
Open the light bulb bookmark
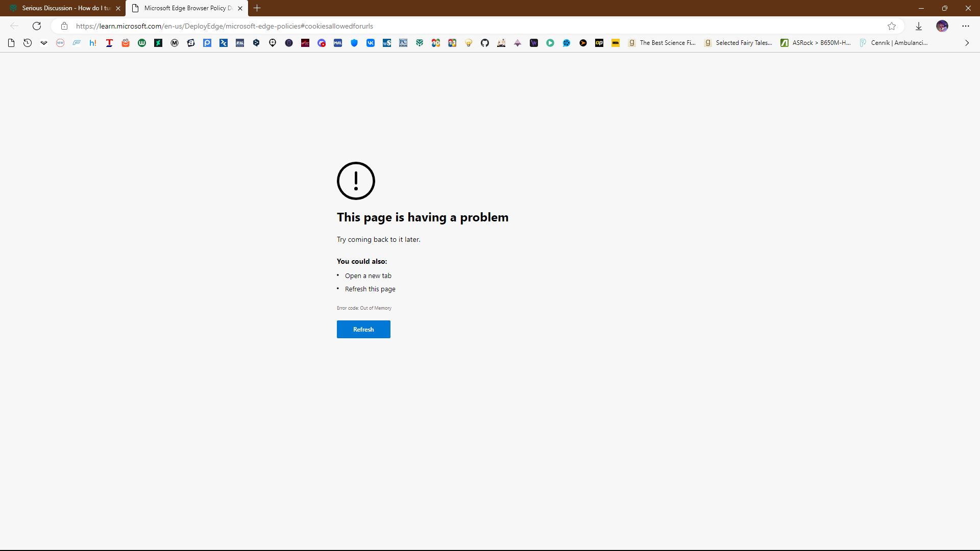(x=469, y=43)
